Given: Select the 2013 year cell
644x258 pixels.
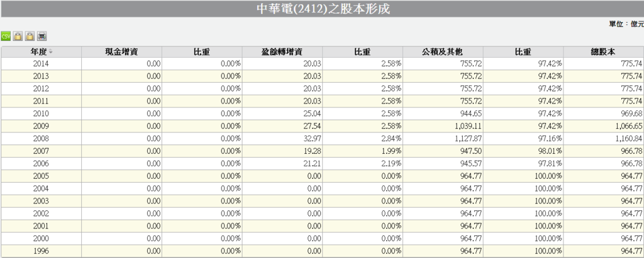Looking at the screenshot, I should (x=41, y=76).
